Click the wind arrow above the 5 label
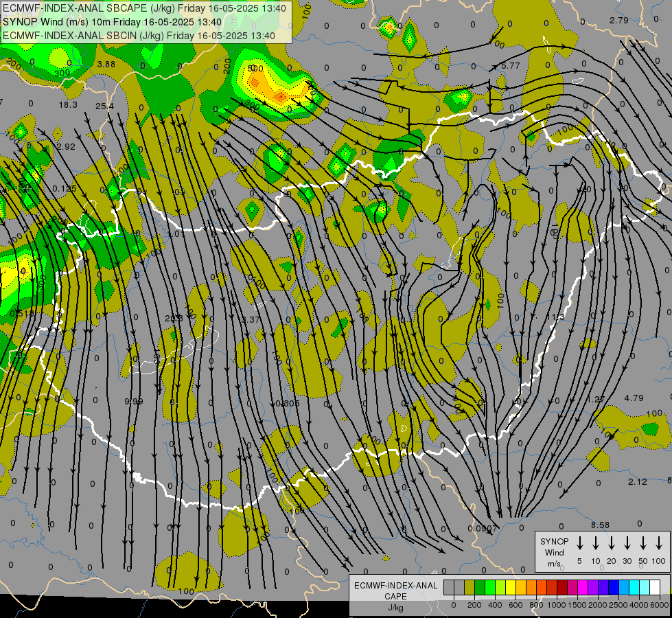Image resolution: width=672 pixels, height=618 pixels. click(x=579, y=543)
